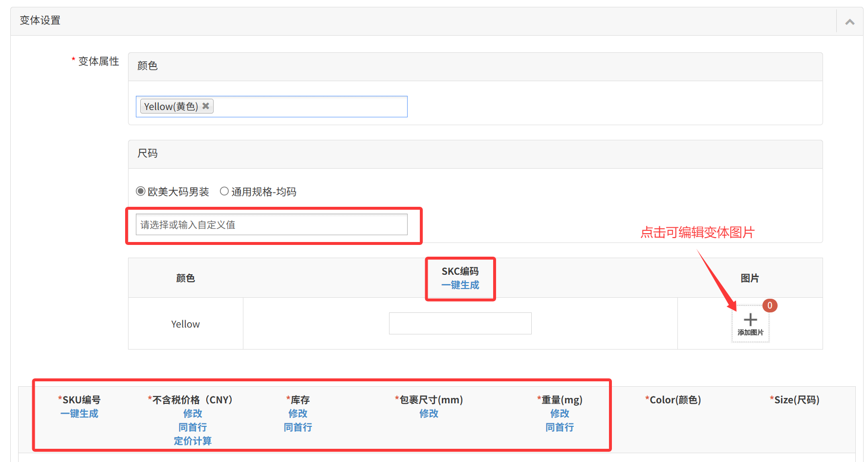The image size is (868, 462).
Task: Click 一键生成 under SKC编码
Action: pyautogui.click(x=460, y=285)
